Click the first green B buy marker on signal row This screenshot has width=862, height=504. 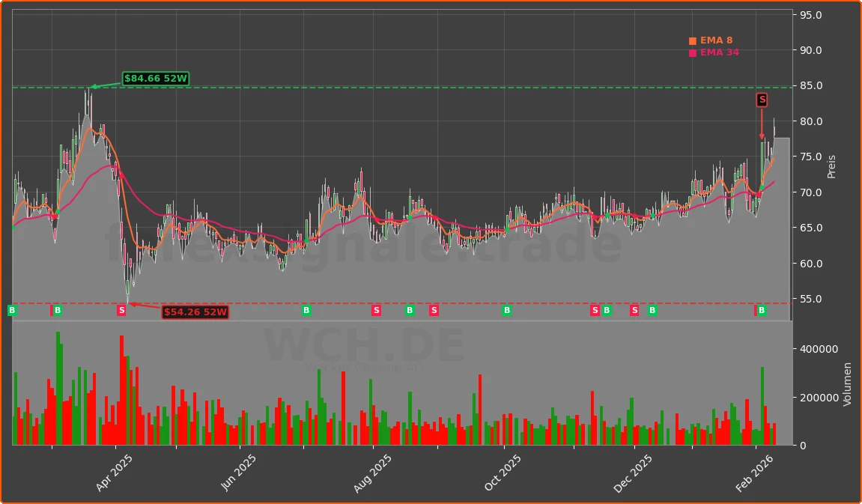pos(10,309)
